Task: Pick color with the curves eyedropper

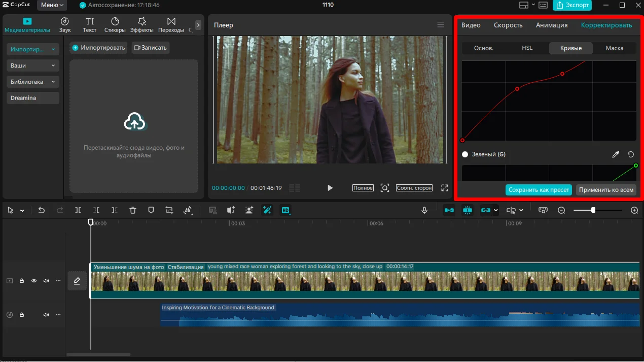Action: pos(616,154)
